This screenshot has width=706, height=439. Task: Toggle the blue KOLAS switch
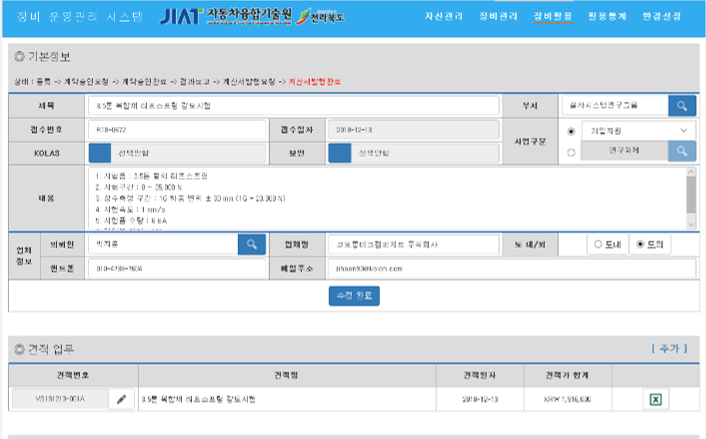[x=100, y=153]
